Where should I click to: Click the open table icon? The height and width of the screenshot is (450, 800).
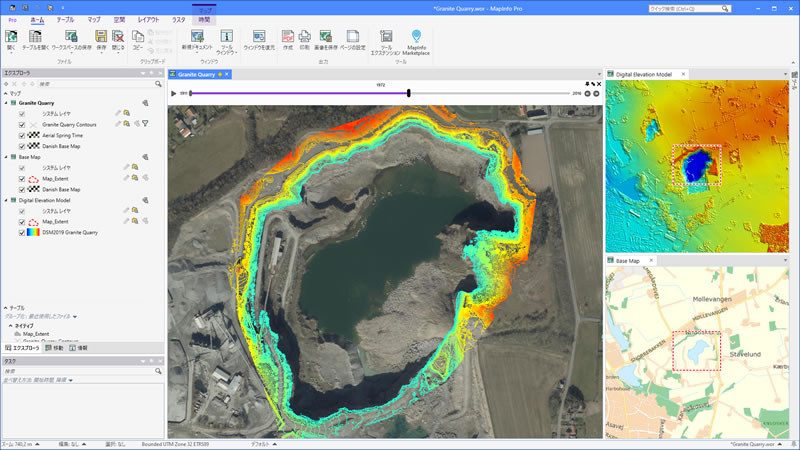[35, 40]
